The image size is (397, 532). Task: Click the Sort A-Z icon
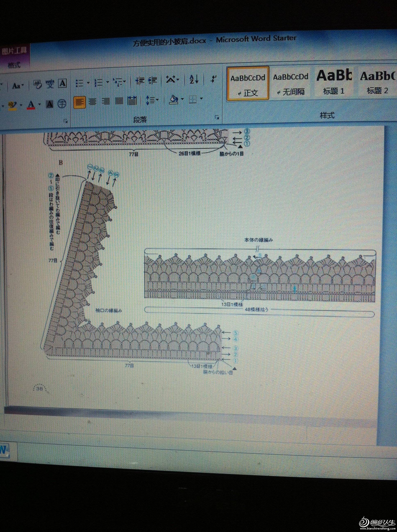[x=194, y=79]
